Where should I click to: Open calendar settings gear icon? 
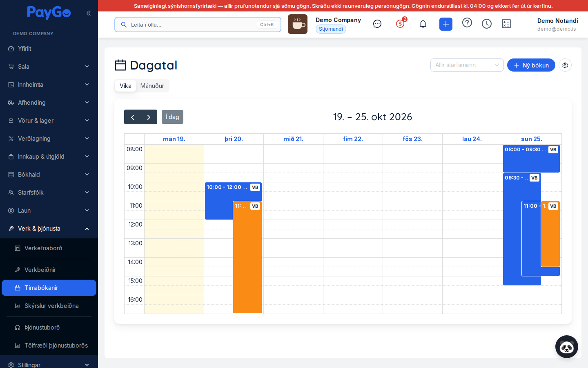565,65
